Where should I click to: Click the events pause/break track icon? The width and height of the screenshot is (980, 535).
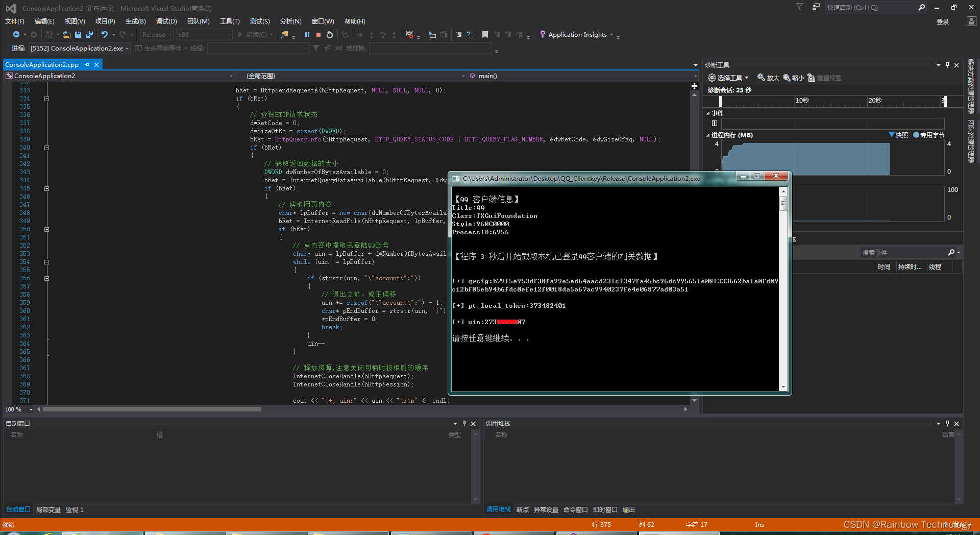[715, 123]
